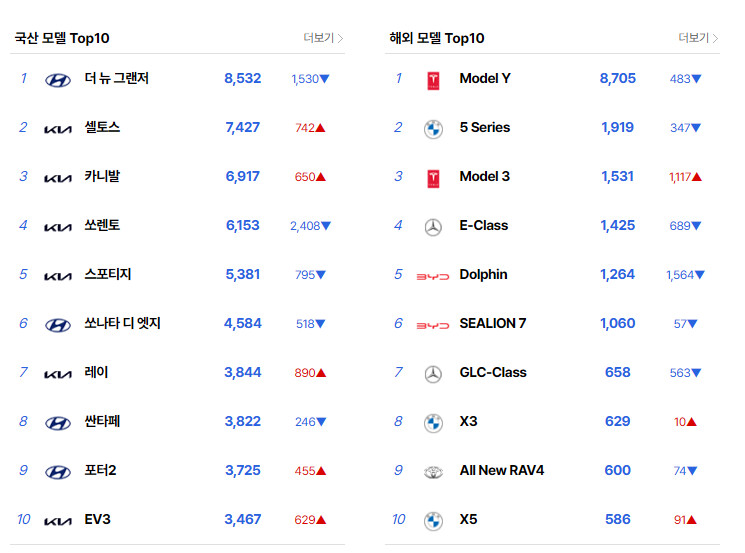The width and height of the screenshot is (745, 553).
Task: Select the X5 model name
Action: tap(468, 519)
